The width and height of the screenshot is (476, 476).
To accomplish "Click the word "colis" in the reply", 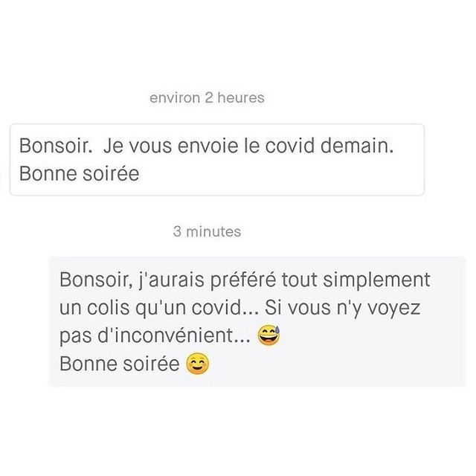I will point(103,309).
